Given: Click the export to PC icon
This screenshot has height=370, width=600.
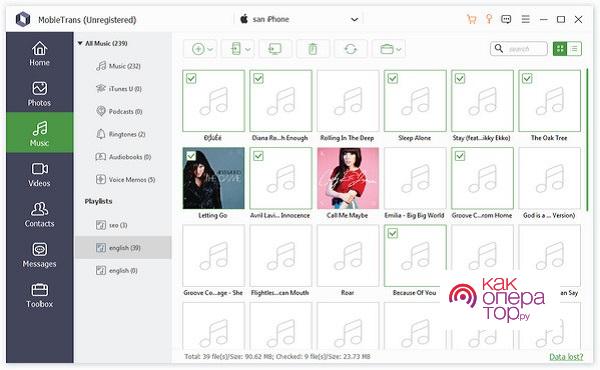Looking at the screenshot, I should point(275,49).
